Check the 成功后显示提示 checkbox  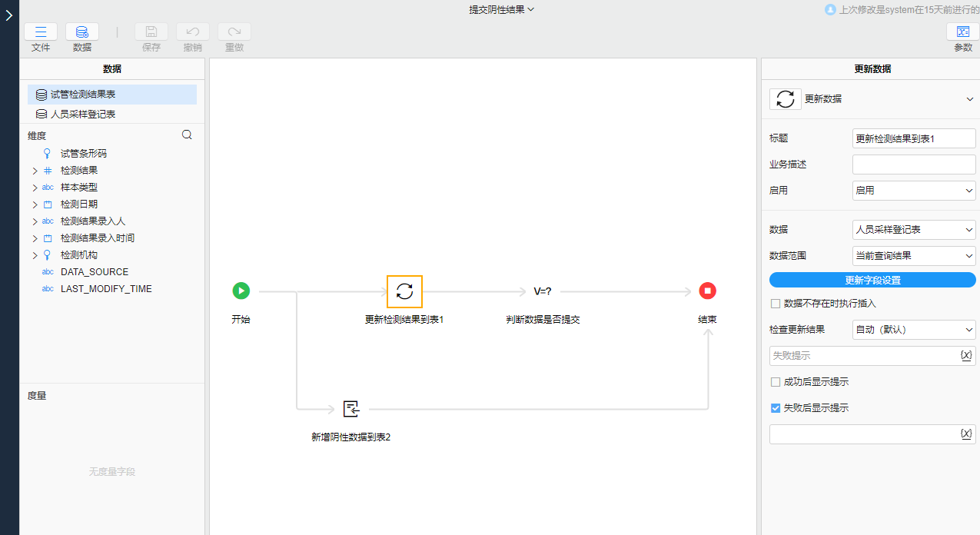point(776,381)
